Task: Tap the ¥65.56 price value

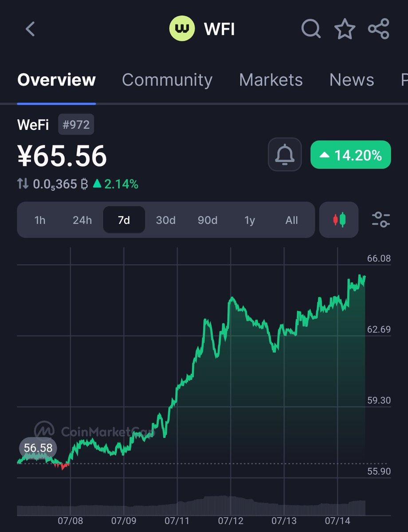Action: click(62, 156)
